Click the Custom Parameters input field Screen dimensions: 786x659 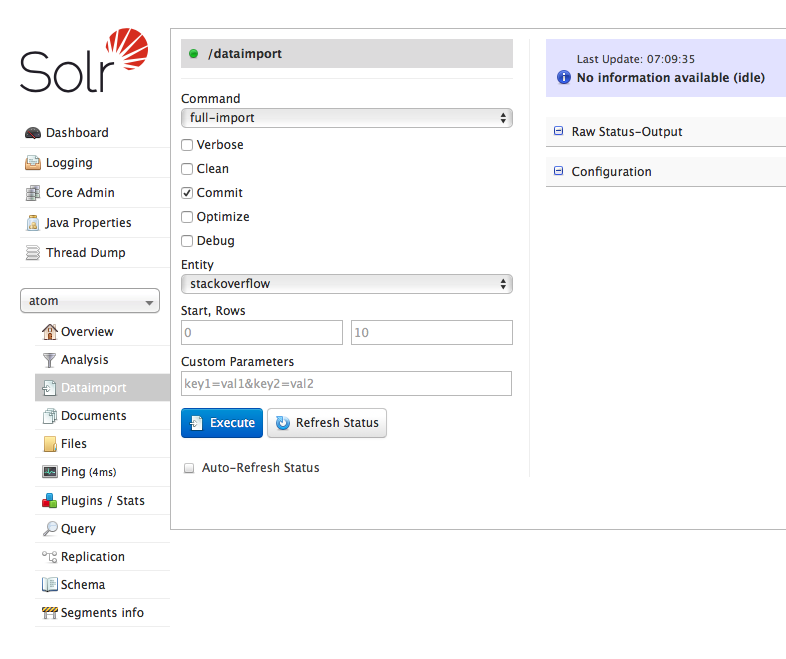pyautogui.click(x=346, y=384)
